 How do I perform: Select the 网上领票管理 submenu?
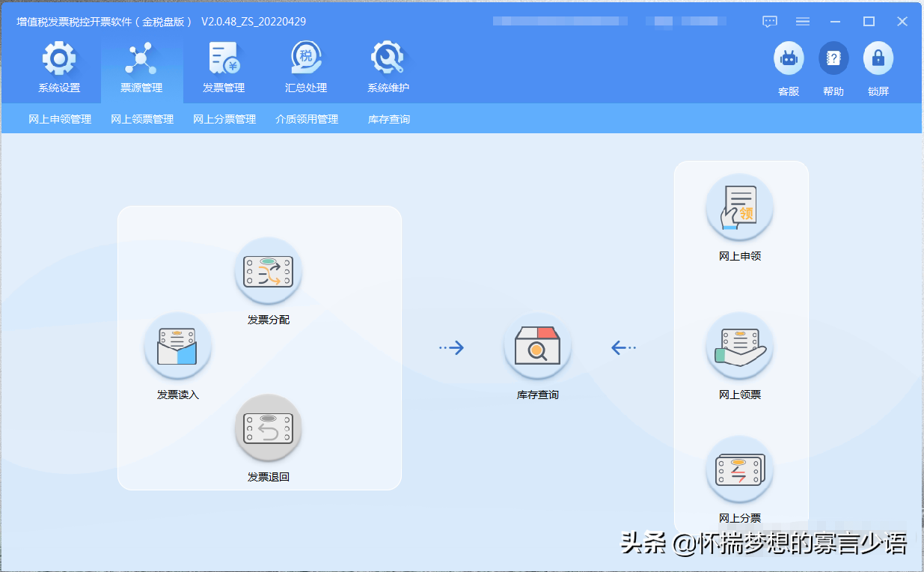pyautogui.click(x=142, y=119)
